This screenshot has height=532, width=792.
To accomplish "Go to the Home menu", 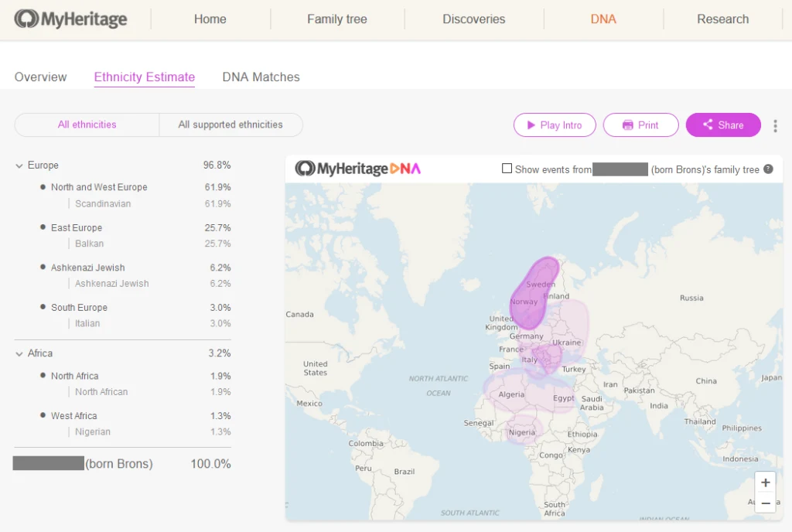I will (210, 19).
